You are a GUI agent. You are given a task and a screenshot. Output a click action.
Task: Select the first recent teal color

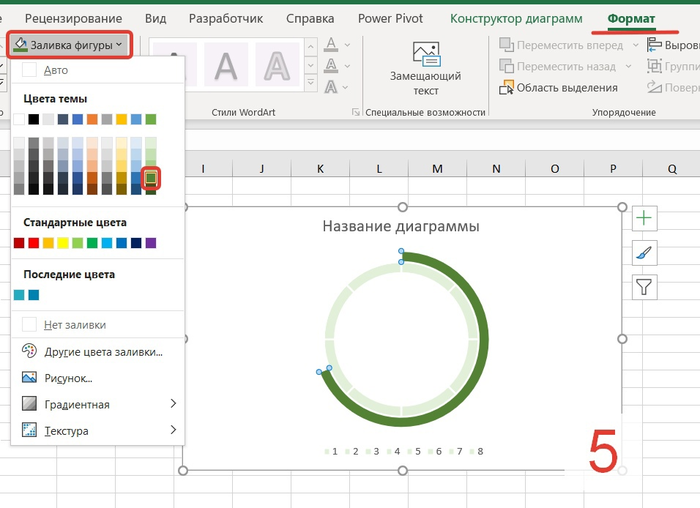coord(19,295)
